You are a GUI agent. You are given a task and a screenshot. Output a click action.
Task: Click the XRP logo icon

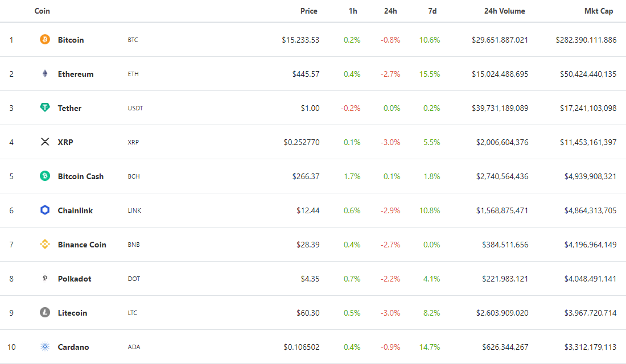(45, 142)
